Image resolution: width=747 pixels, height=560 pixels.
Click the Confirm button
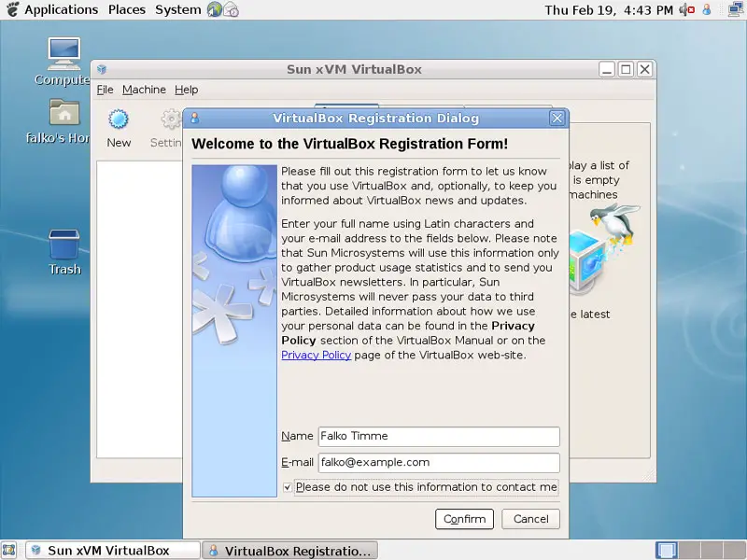pyautogui.click(x=464, y=519)
